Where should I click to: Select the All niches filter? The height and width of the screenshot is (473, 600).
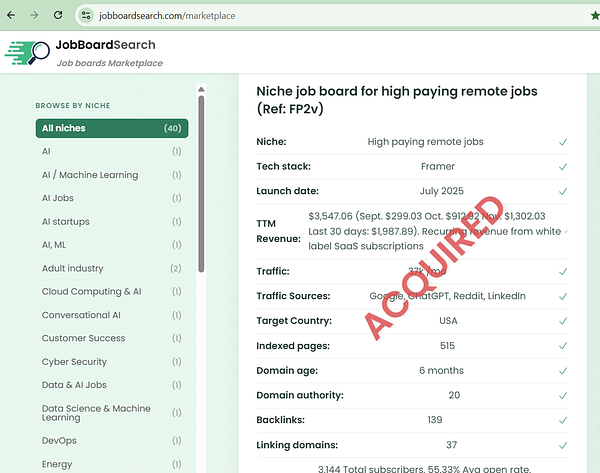[x=112, y=128]
